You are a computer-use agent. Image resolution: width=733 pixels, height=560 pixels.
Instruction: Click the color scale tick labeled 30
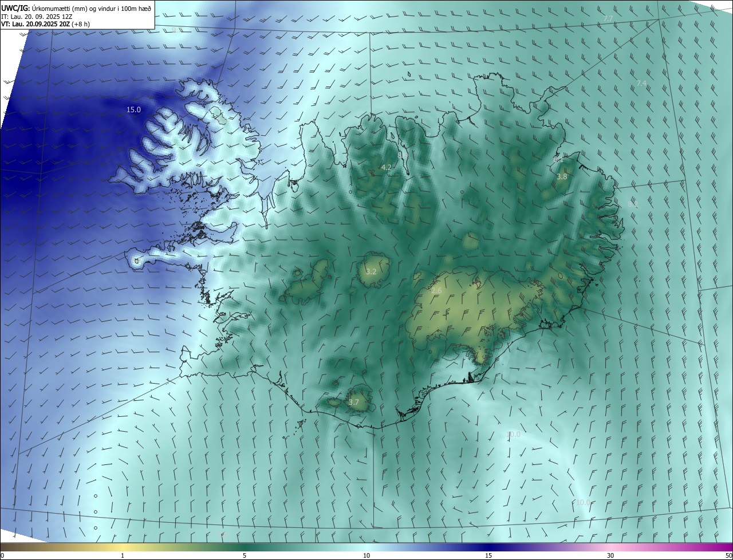610,555
